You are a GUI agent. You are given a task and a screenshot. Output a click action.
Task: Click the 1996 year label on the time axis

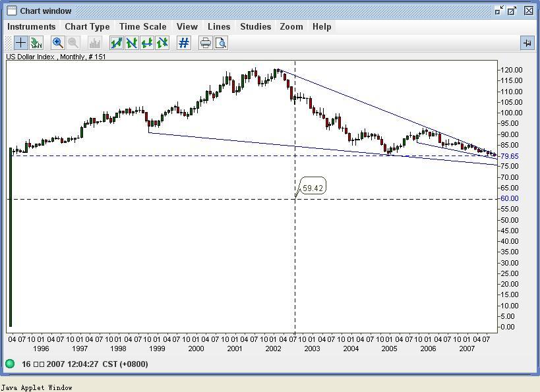tap(41, 349)
